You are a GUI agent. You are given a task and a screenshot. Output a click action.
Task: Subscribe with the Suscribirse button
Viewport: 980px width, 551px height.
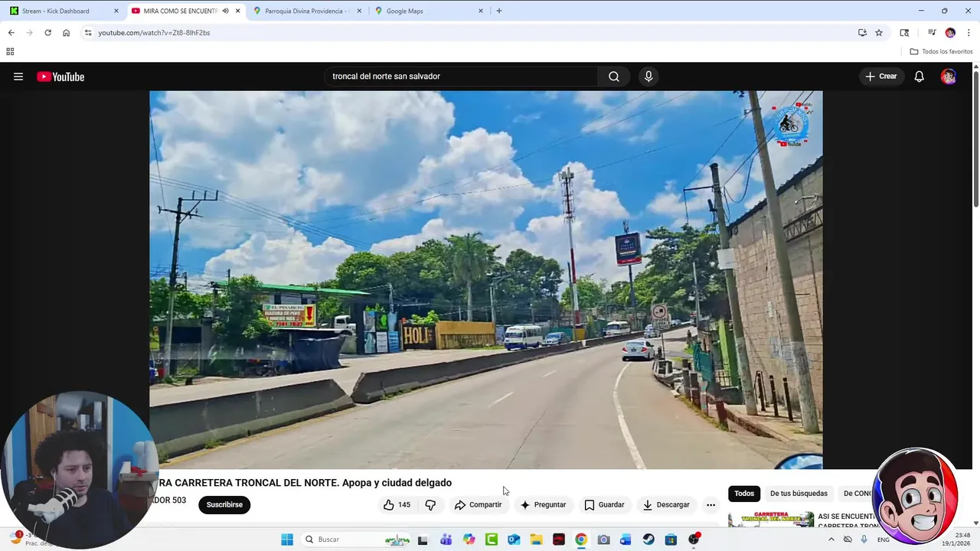[224, 505]
